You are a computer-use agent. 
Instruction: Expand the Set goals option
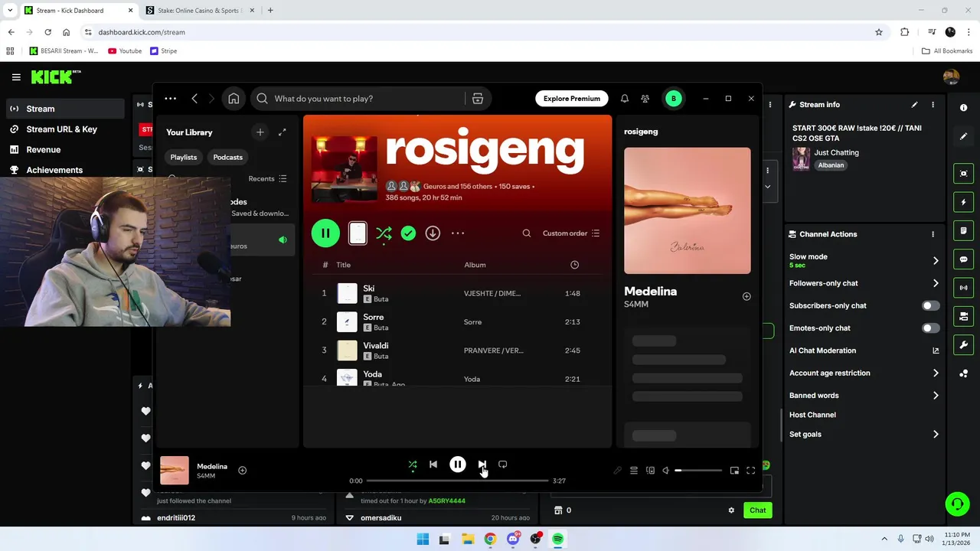click(x=936, y=434)
